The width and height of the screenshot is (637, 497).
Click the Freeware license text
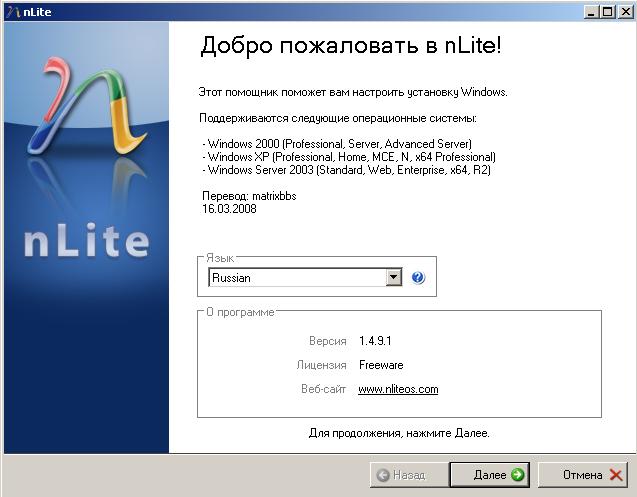pos(381,365)
